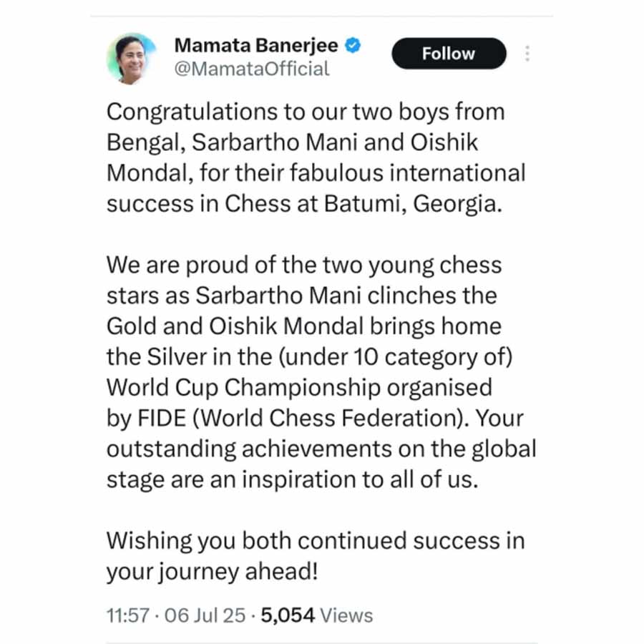Follow Mamata Banerjee's account

[x=449, y=54]
